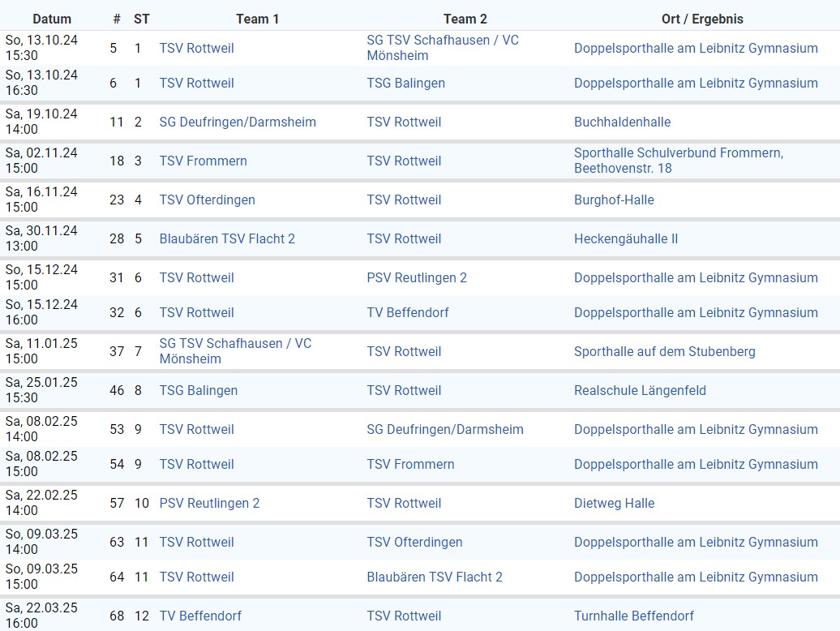Image resolution: width=840 pixels, height=631 pixels.
Task: Open Realschule Längenfeld venue link
Action: coord(641,391)
